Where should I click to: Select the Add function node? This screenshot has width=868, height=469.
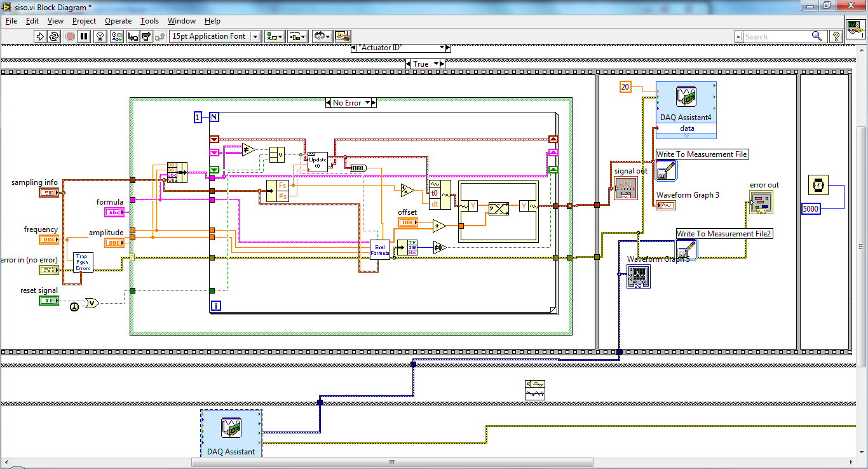pos(439,226)
